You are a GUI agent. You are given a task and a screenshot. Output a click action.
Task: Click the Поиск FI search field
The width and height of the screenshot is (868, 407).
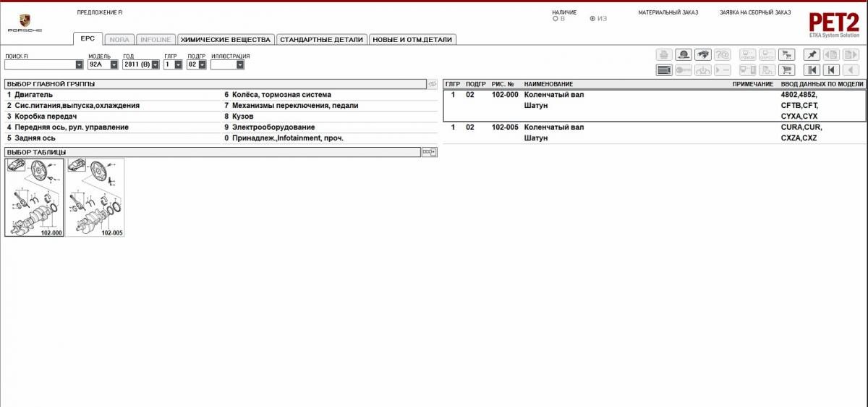(39, 64)
